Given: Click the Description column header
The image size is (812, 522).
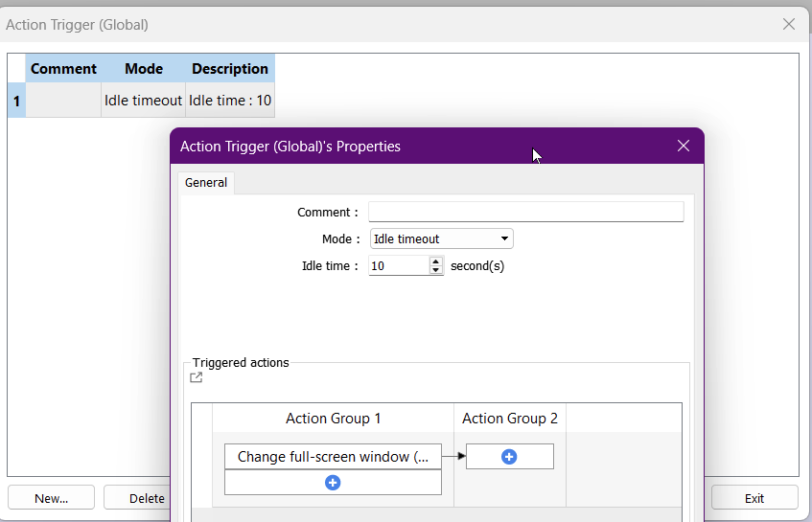Looking at the screenshot, I should coord(230,69).
